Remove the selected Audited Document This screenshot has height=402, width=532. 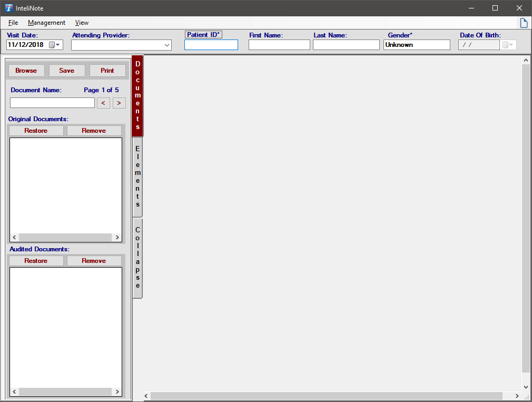(x=94, y=261)
